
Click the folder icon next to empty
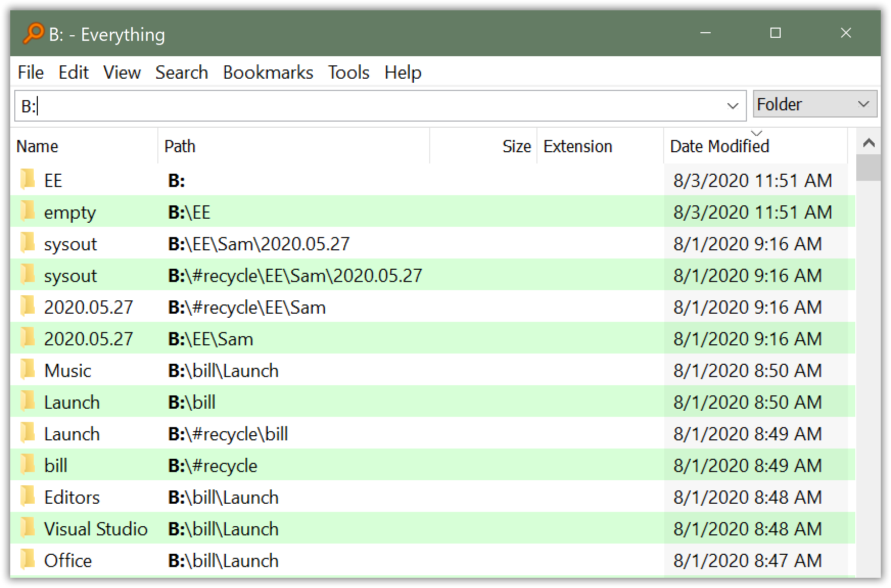(x=28, y=211)
